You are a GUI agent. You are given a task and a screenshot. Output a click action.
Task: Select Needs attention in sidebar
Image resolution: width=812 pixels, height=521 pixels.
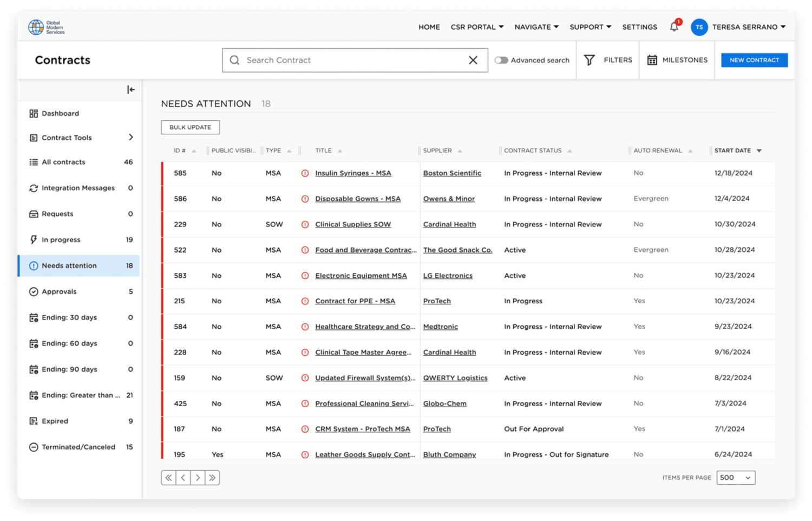point(79,266)
